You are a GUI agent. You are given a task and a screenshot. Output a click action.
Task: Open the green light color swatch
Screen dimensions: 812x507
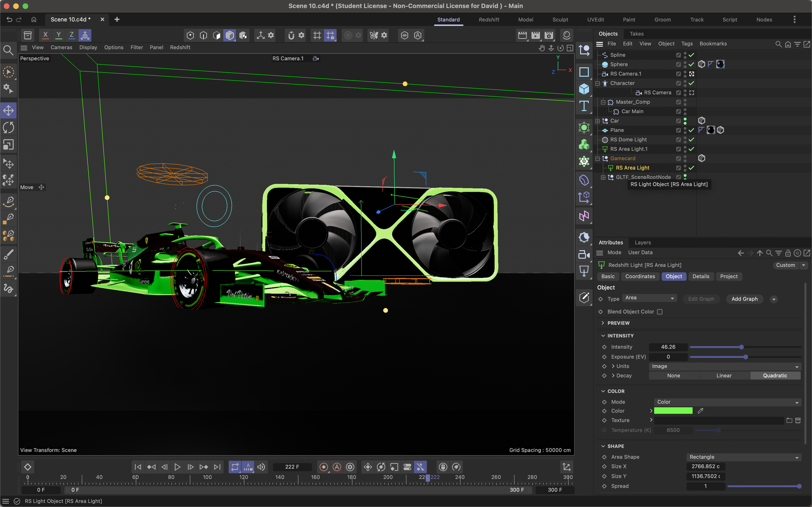[673, 411]
